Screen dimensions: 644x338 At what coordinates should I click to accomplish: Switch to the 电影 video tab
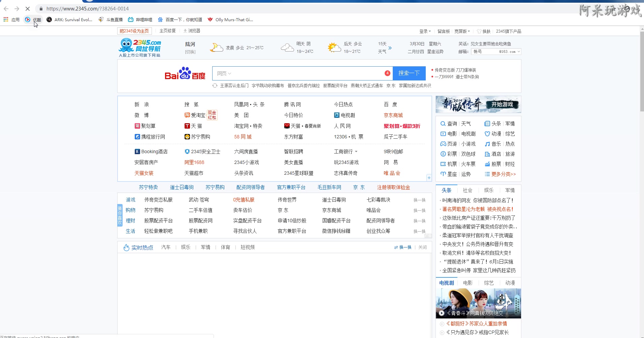click(468, 283)
